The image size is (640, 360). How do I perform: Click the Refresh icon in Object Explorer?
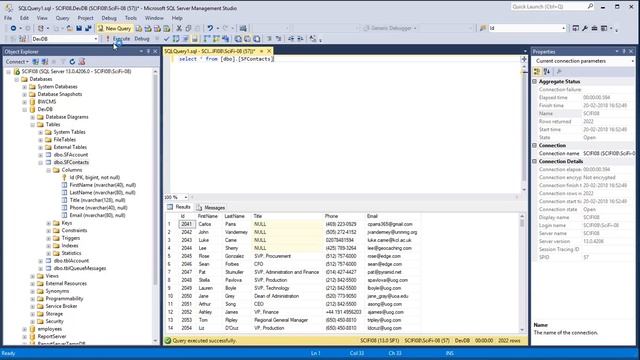pyautogui.click(x=72, y=62)
